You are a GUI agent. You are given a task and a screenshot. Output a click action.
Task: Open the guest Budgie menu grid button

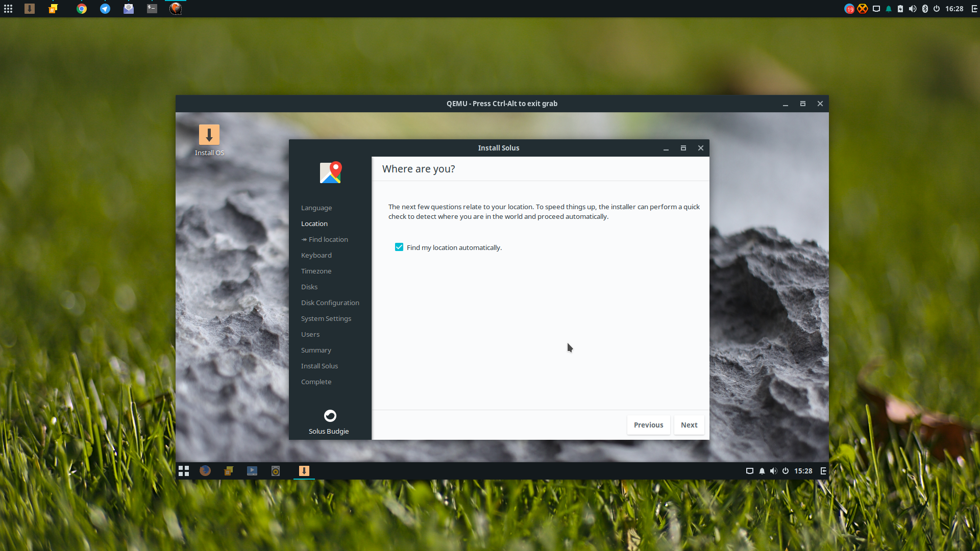coord(184,471)
